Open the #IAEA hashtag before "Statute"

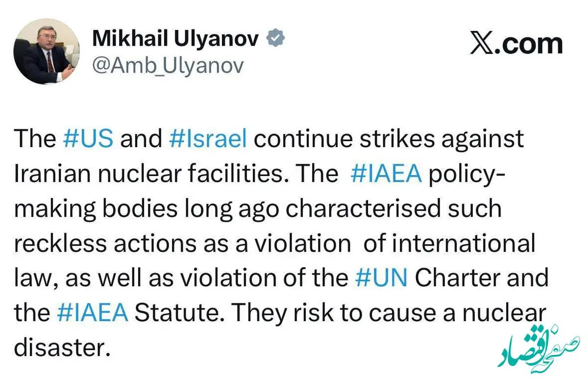[93, 313]
